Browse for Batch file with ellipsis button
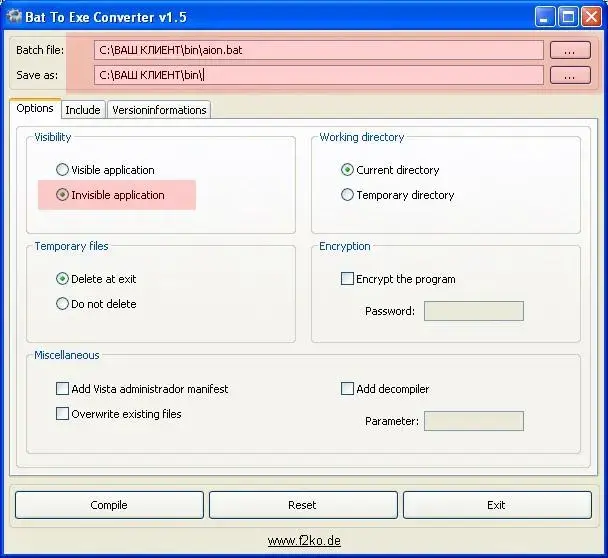 point(570,50)
